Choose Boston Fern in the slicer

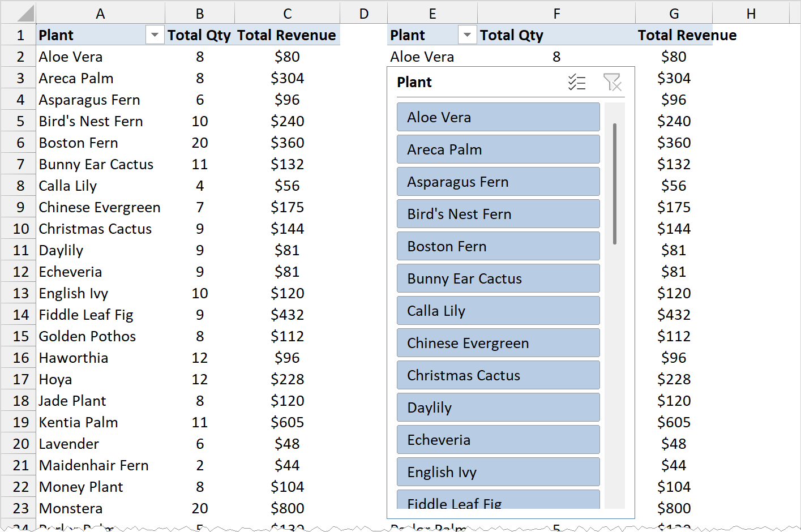click(x=498, y=246)
